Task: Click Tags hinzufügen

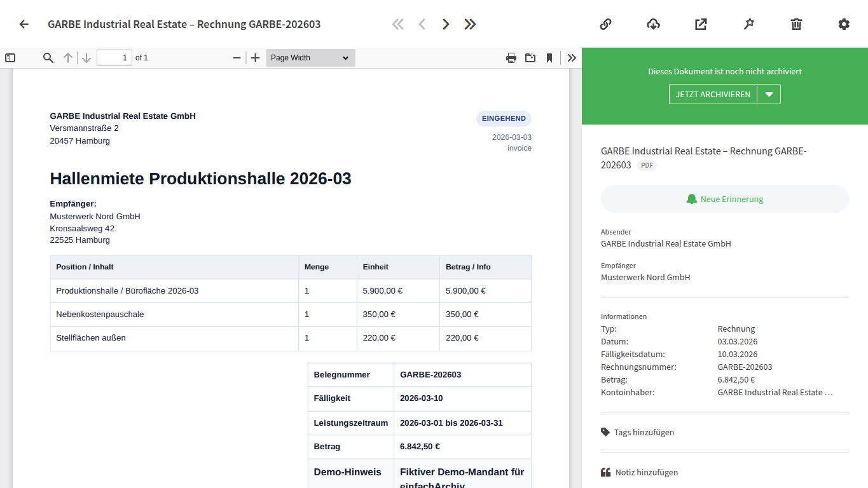Action: click(x=644, y=432)
